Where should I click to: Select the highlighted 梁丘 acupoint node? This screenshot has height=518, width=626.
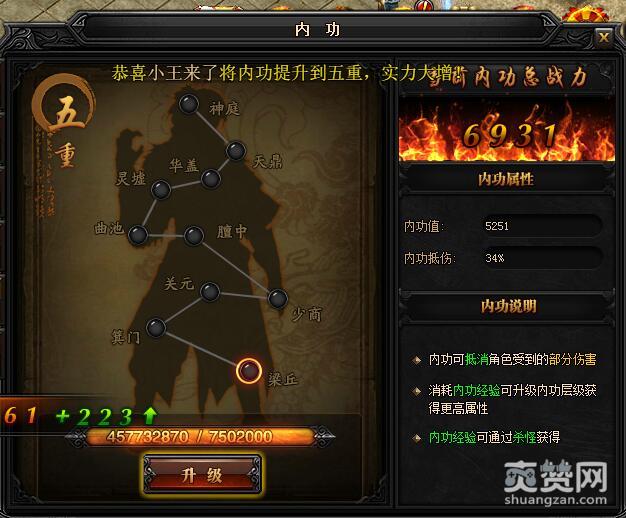(249, 371)
